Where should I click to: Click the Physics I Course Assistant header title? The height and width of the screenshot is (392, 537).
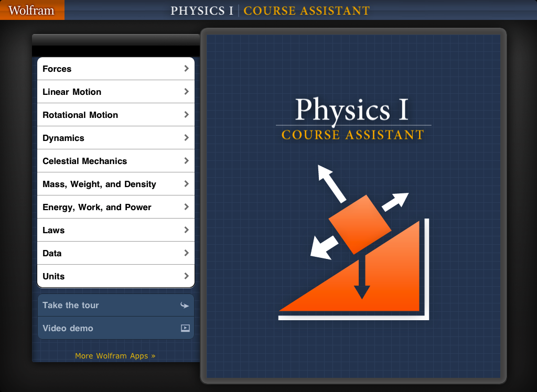pyautogui.click(x=270, y=10)
